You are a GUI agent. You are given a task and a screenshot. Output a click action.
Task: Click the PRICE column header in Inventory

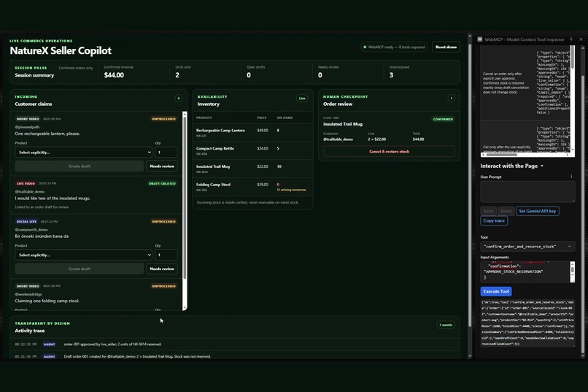click(x=262, y=118)
